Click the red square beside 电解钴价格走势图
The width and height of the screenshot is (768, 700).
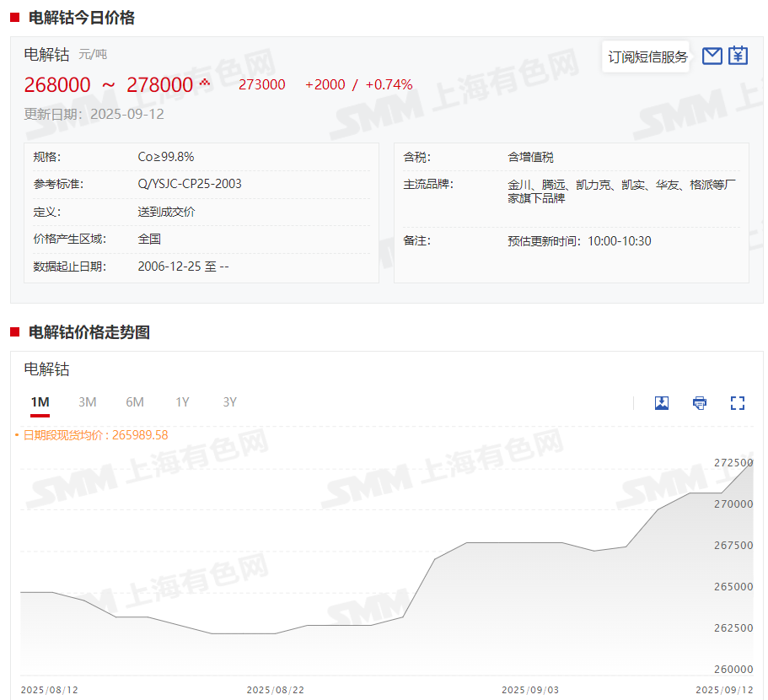(x=14, y=332)
